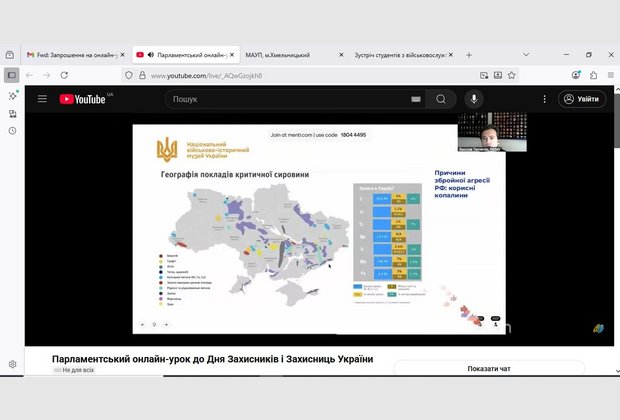Toggle the Firefox sidebar panel icon
The height and width of the screenshot is (420, 620).
click(12, 75)
